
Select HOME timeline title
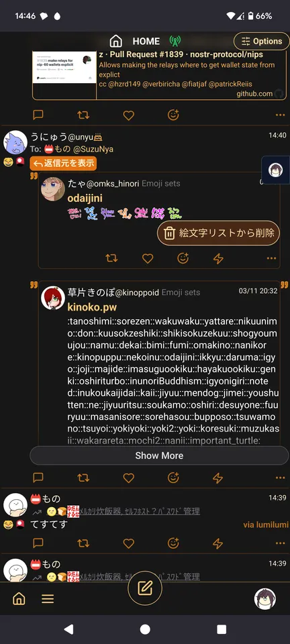tap(146, 41)
